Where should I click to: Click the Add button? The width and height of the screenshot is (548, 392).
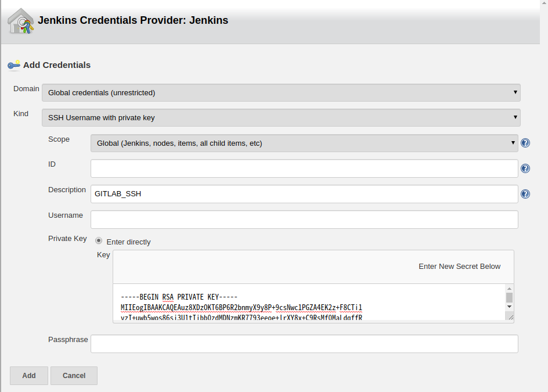point(29,376)
